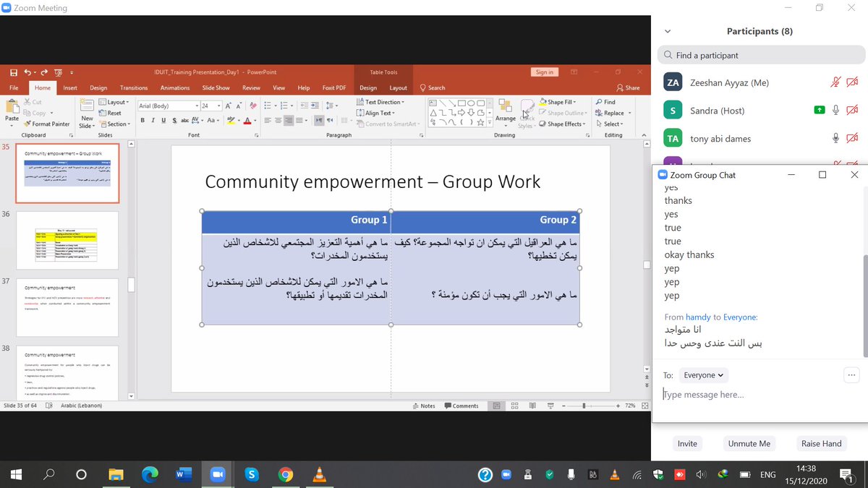Apply Format Painter tool
868x488 pixels.
click(47, 124)
